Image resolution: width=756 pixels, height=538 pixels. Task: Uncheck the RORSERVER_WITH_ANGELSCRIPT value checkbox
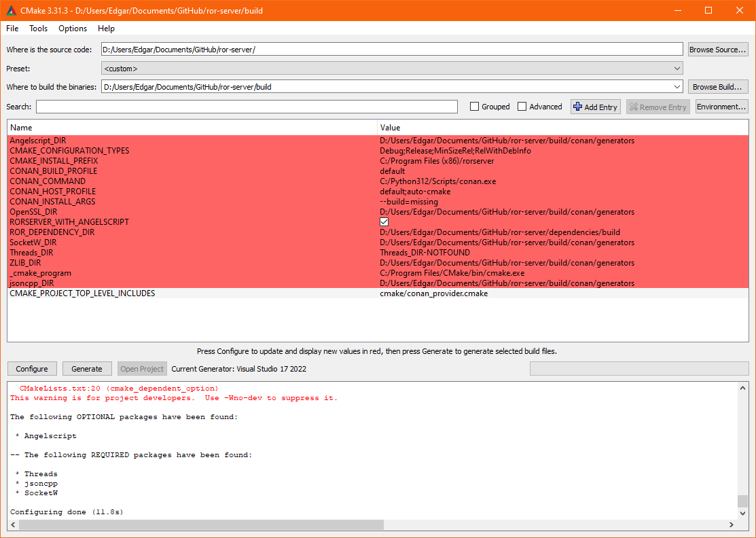384,221
